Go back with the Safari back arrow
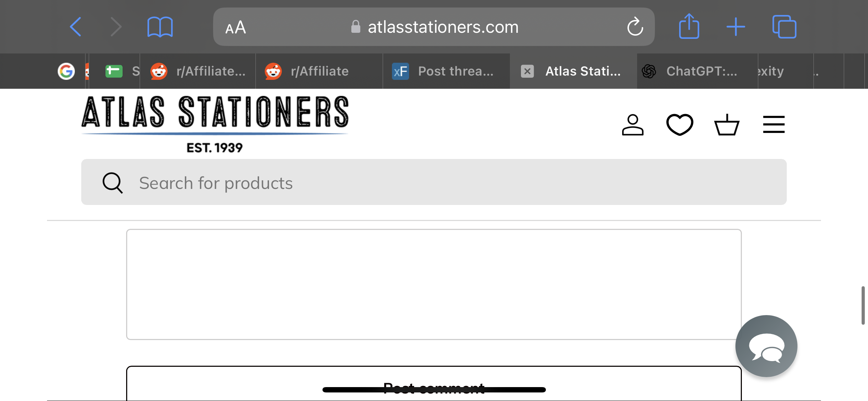The width and height of the screenshot is (868, 401). click(76, 27)
